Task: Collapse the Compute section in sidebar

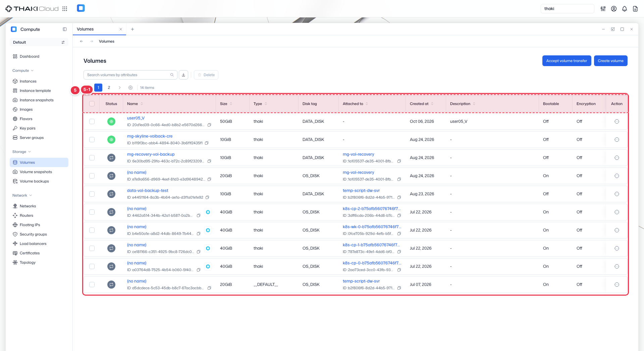Action: tap(23, 70)
